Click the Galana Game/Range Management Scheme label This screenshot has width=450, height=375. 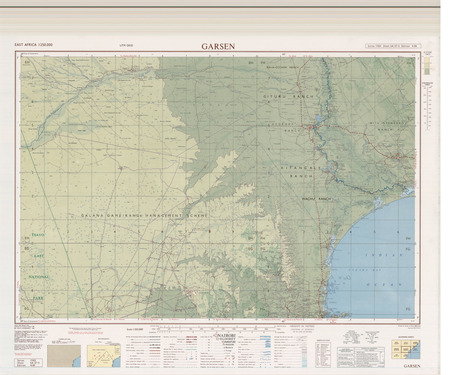[x=145, y=216]
